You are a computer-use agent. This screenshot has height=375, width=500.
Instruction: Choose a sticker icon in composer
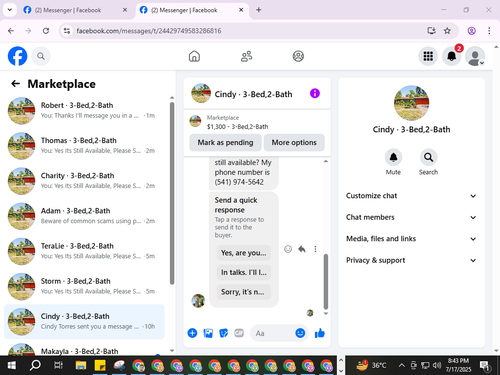click(223, 333)
